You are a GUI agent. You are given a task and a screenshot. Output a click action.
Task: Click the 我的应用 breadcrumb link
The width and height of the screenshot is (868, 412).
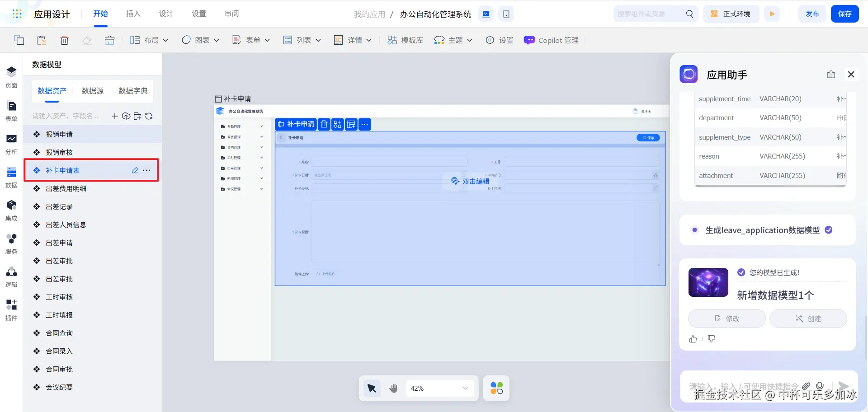click(369, 14)
